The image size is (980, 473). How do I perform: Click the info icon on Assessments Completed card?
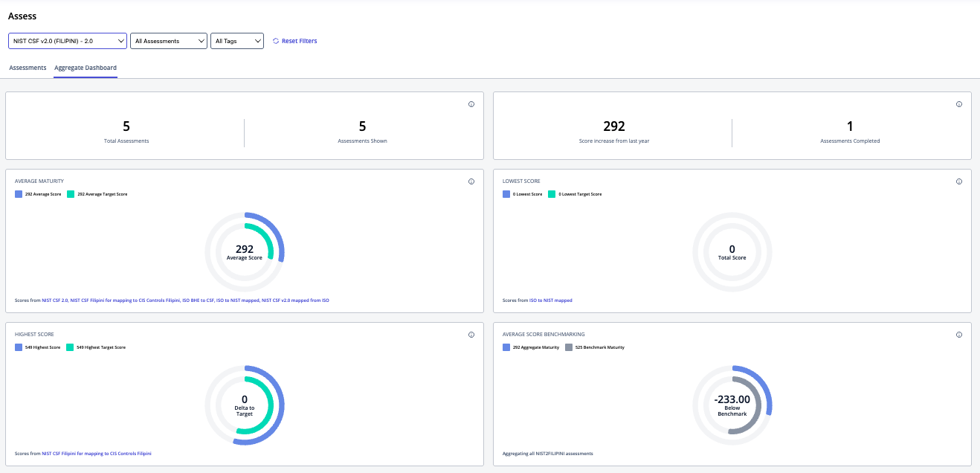[x=959, y=104]
